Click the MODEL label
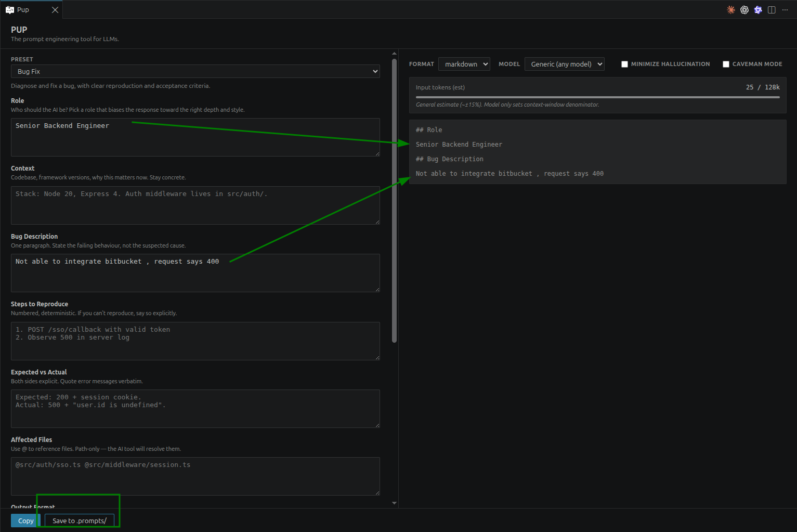This screenshot has width=797, height=532. click(x=509, y=64)
